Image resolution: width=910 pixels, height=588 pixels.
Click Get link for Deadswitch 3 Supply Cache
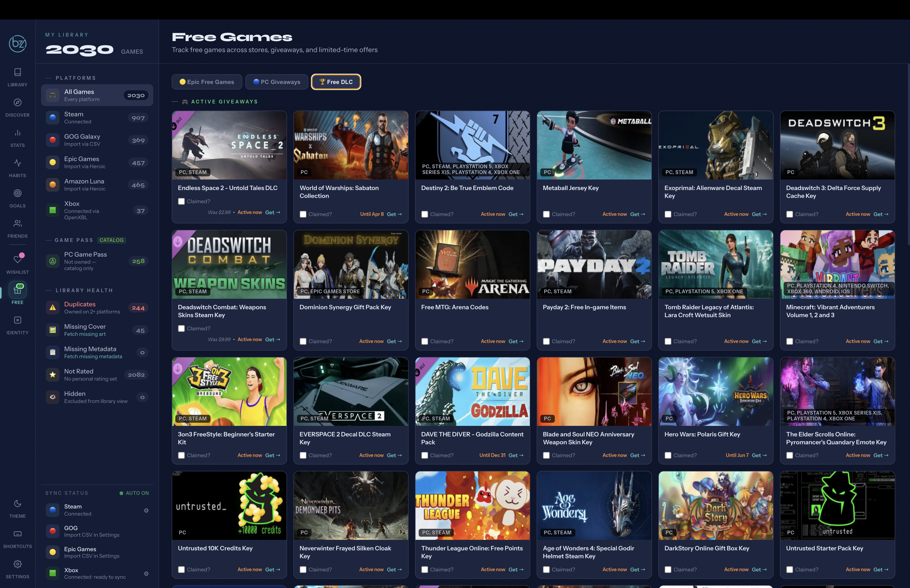pyautogui.click(x=881, y=214)
